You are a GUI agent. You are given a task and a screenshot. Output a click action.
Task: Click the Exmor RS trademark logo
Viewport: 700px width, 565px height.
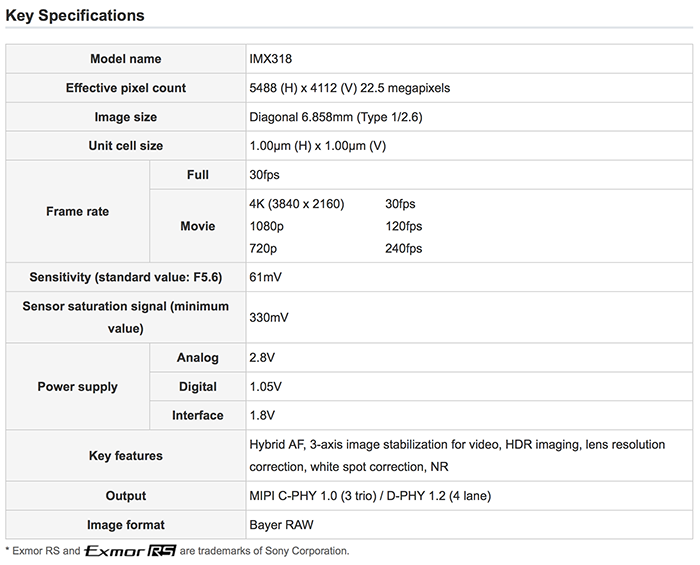pyautogui.click(x=130, y=551)
